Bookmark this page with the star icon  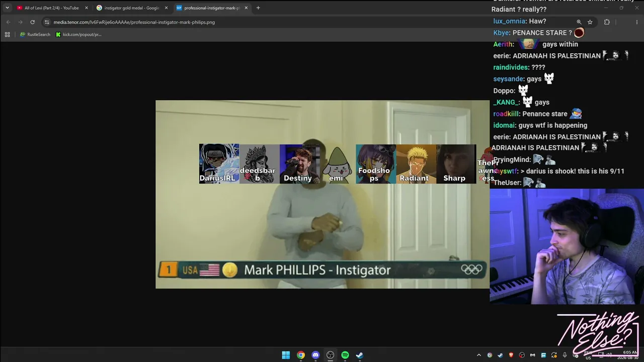pyautogui.click(x=590, y=22)
